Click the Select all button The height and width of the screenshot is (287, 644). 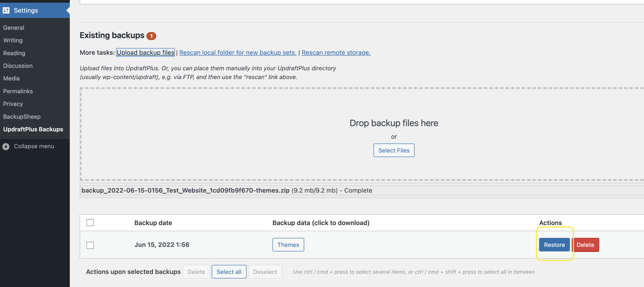[229, 272]
